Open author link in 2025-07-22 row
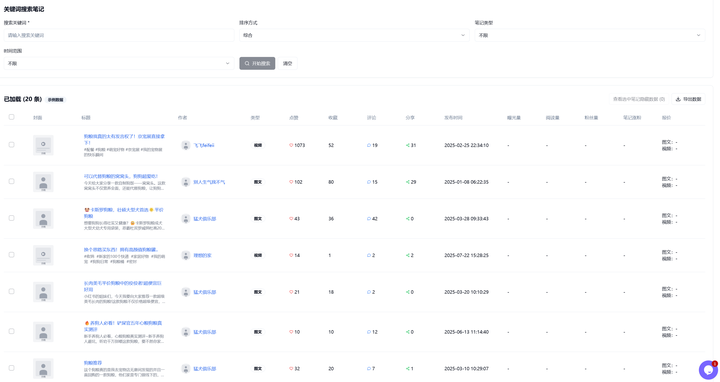This screenshot has height=382, width=720. pyautogui.click(x=202, y=255)
